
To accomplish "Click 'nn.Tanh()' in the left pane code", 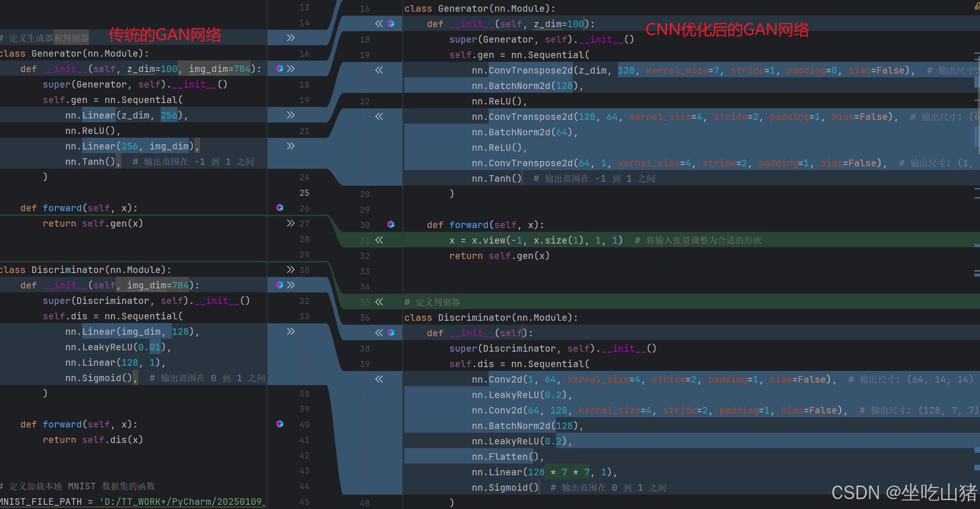I will [90, 162].
